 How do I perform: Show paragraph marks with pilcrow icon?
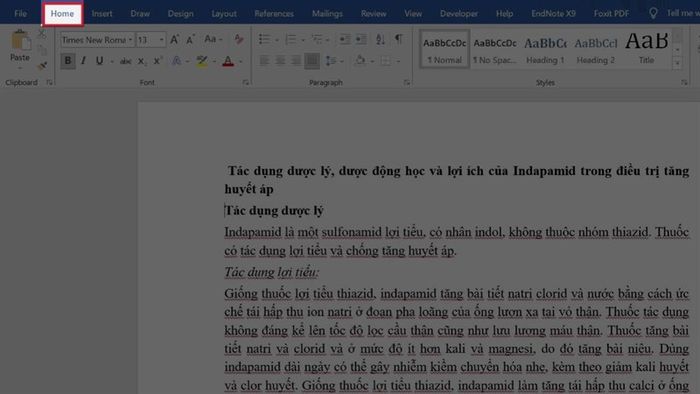[398, 40]
